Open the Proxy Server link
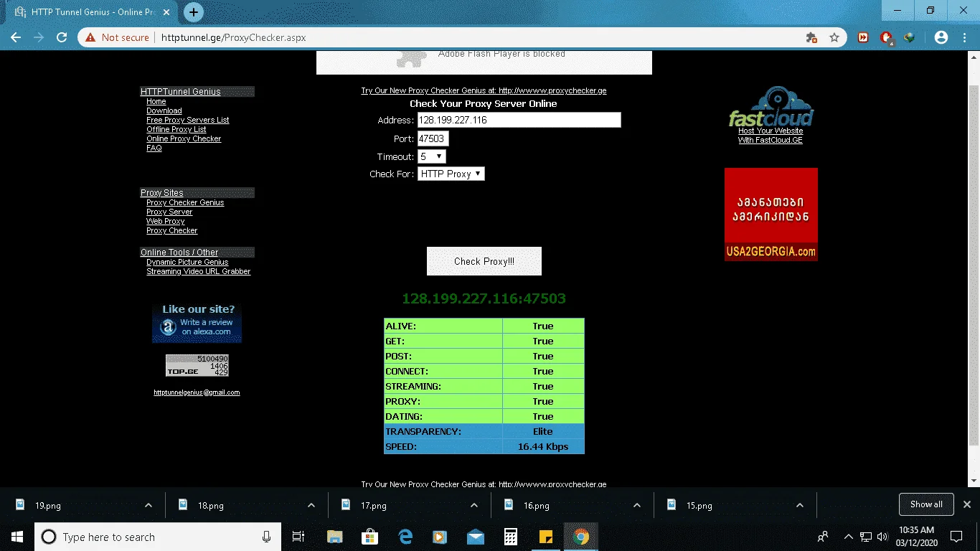Screen dimensions: 980x551 pyautogui.click(x=169, y=212)
